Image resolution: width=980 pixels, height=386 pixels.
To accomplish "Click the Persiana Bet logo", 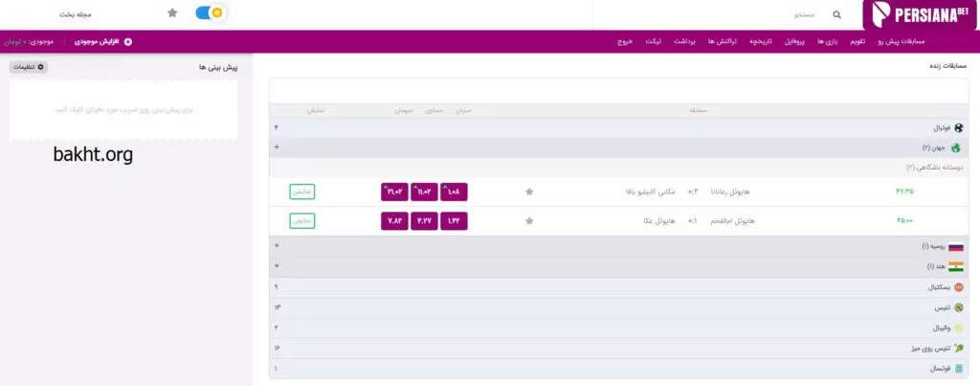I will click(919, 16).
